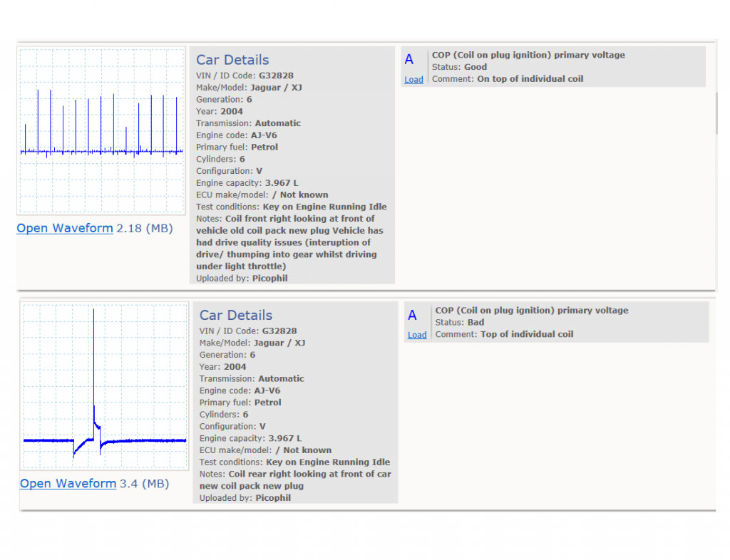Select 'Status: Good' text
730x560 pixels.
coord(460,67)
